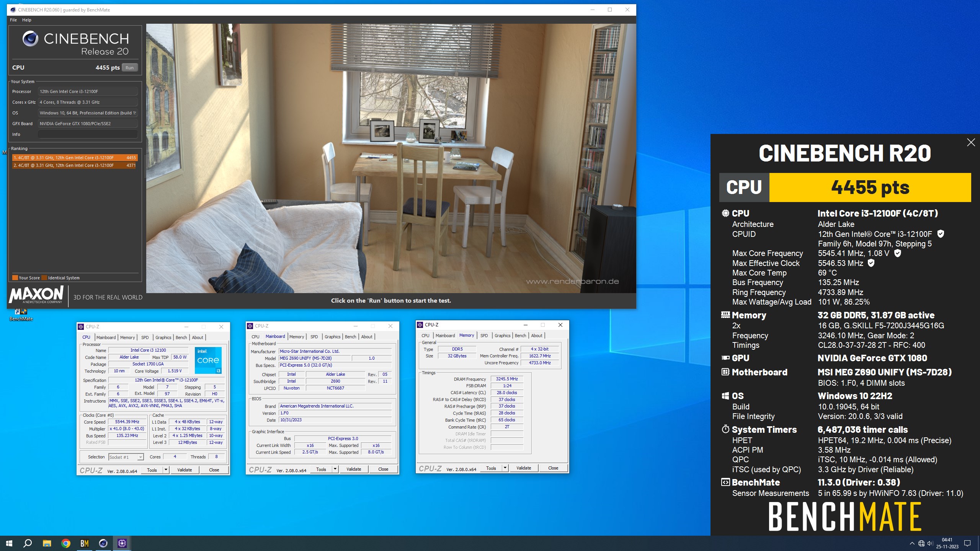Click the shield icon next to Max Core Frequency
The width and height of the screenshot is (980, 551).
[898, 253]
